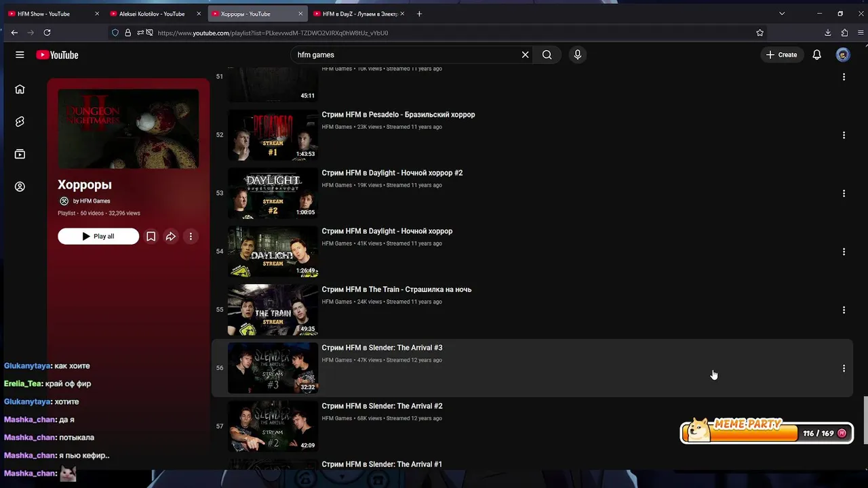
Task: Open Home in the YouTube sidebar
Action: point(20,89)
